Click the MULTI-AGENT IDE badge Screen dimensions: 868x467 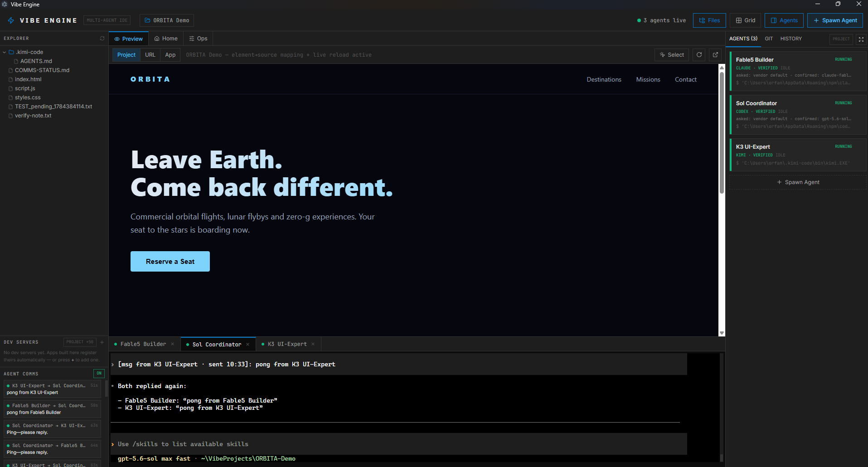[107, 20]
